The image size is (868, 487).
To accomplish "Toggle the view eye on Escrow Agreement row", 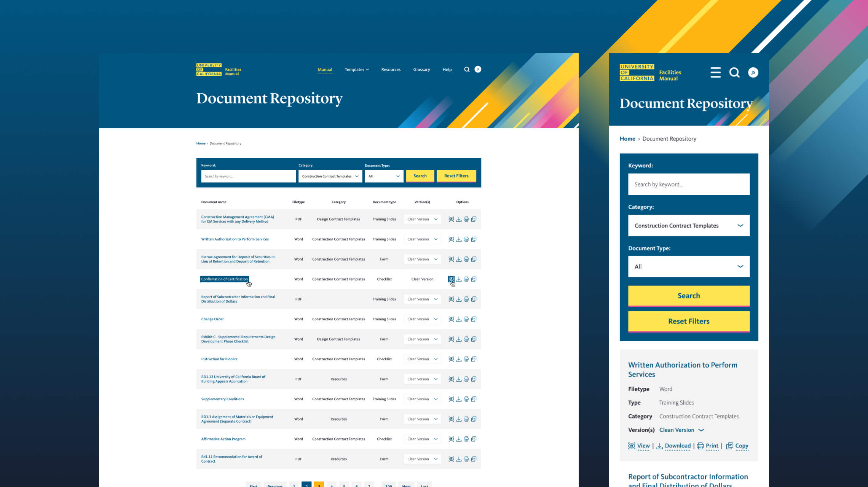I will [451, 259].
